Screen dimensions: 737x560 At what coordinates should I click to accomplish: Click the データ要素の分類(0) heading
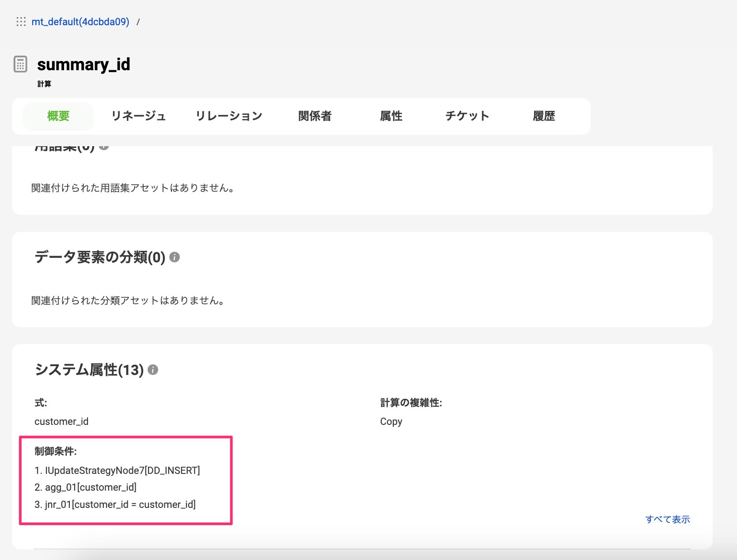coord(100,257)
